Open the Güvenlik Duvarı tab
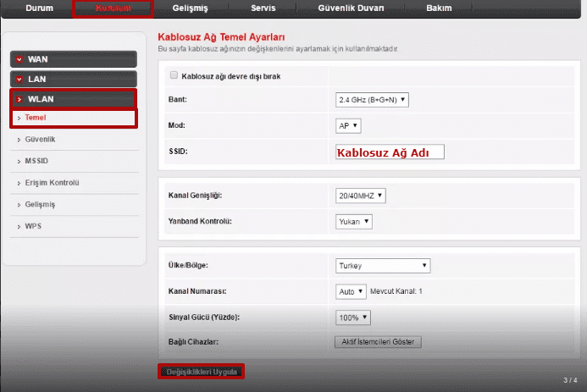 pos(352,8)
